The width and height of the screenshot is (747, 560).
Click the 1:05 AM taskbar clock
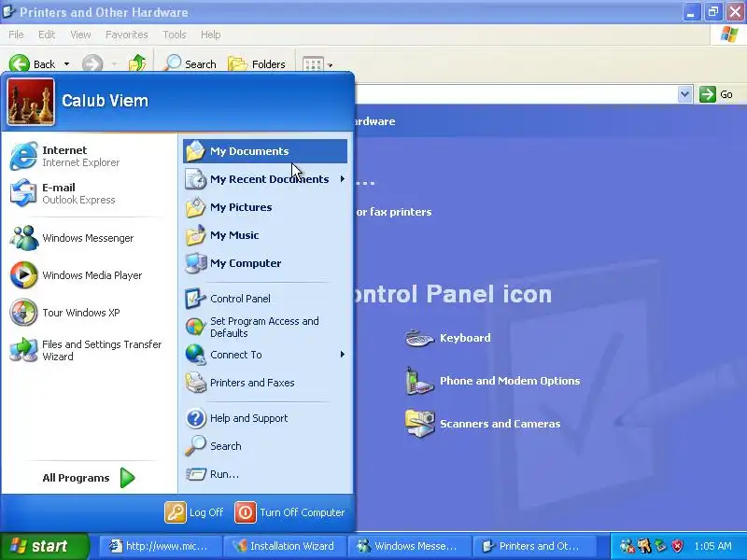click(x=712, y=546)
